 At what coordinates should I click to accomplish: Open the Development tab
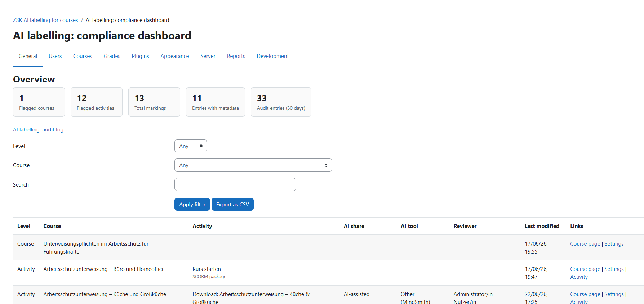click(x=273, y=56)
